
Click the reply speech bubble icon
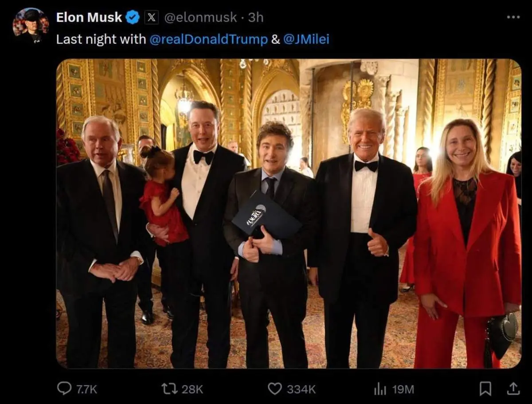coord(64,389)
